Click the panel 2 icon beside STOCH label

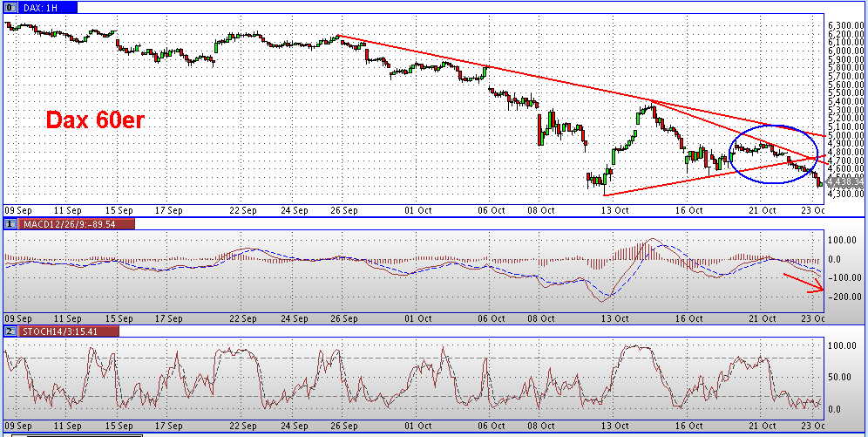[x=9, y=331]
